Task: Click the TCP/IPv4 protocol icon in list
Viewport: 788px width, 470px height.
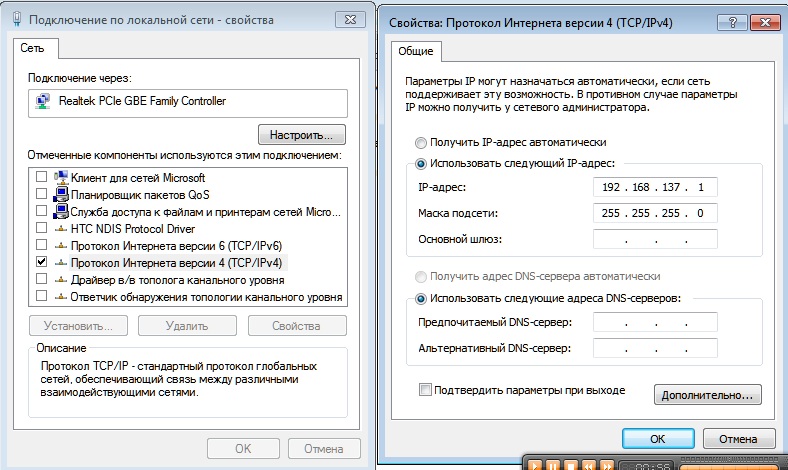Action: point(61,263)
